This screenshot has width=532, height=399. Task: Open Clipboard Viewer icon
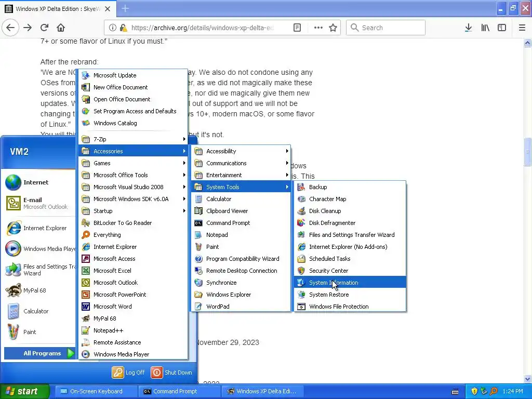198,211
